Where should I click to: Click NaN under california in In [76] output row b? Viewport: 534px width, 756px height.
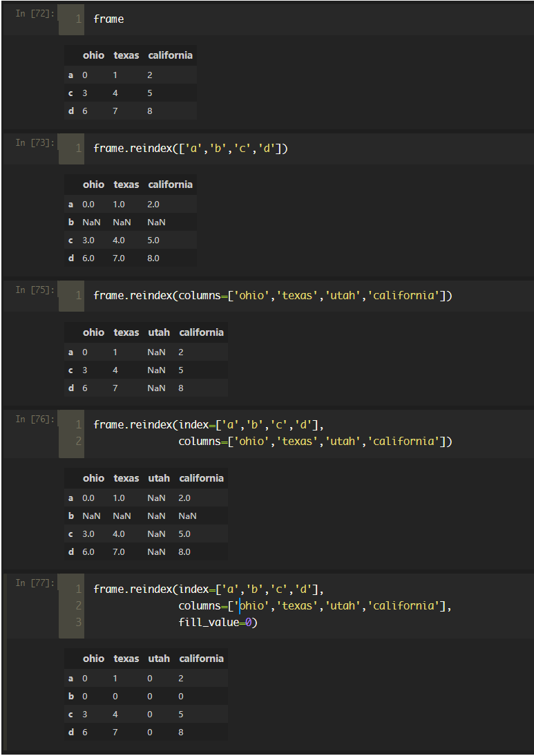187,516
